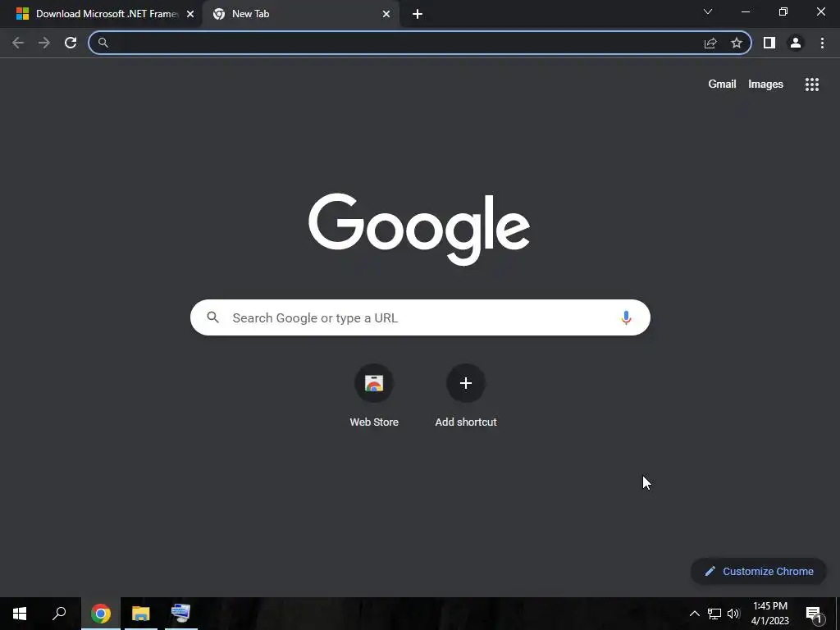
Task: Go forward using the browser forward arrow
Action: point(44,43)
